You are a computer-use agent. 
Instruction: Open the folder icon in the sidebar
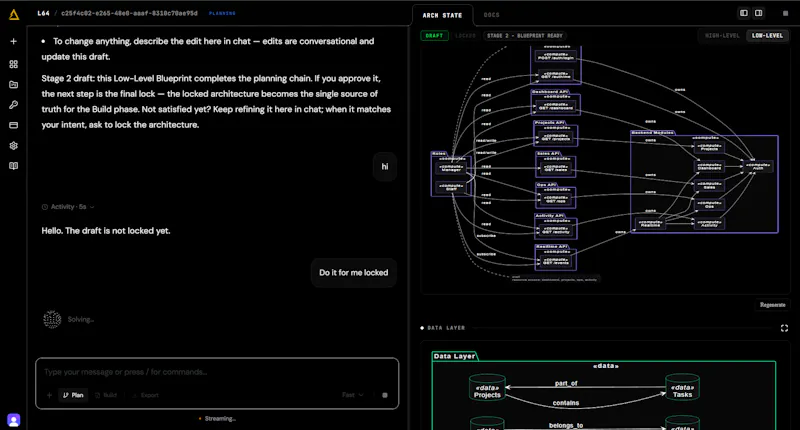14,85
